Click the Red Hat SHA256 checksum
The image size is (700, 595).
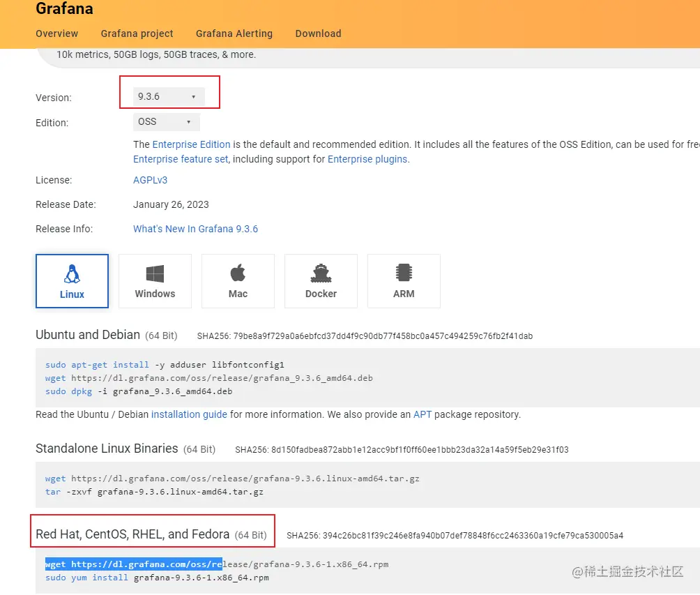455,535
